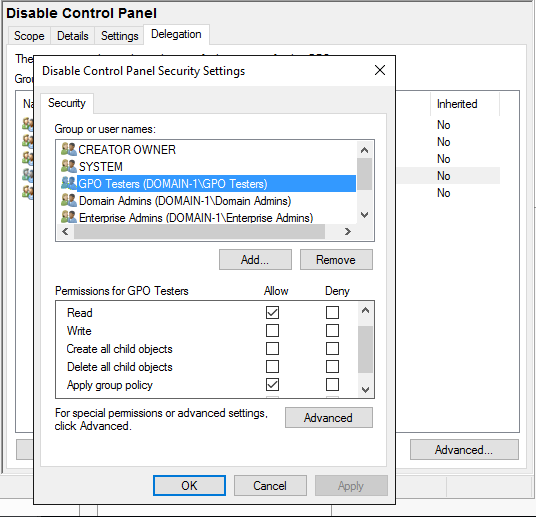This screenshot has width=536, height=517.
Task: Toggle the Allow checkbox for Read
Action: point(272,313)
